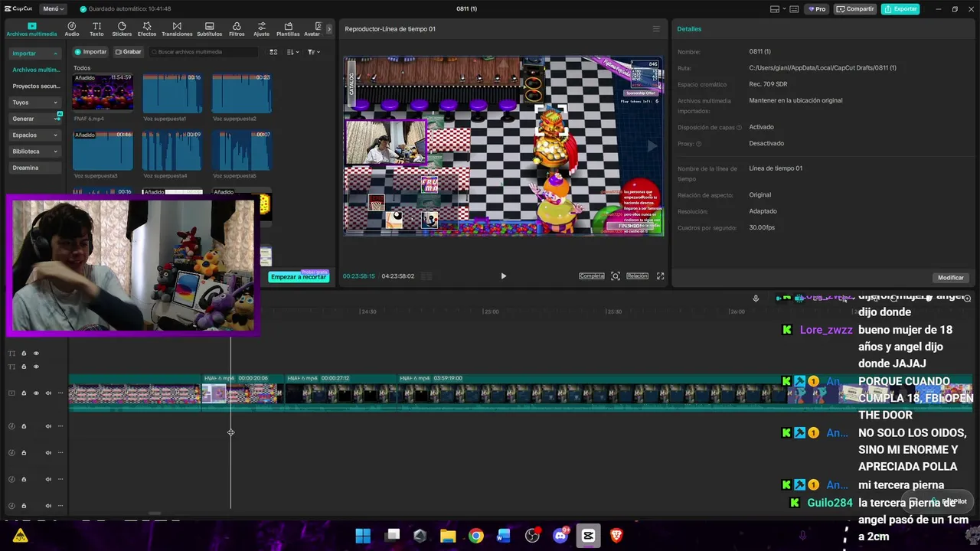
Task: Open the Transiciones panel
Action: [x=177, y=29]
